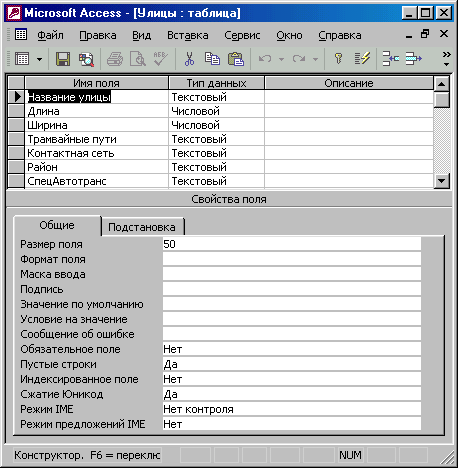Click the field list scrollbar thumb
Viewport: 458px width, 468px height.
point(442,99)
